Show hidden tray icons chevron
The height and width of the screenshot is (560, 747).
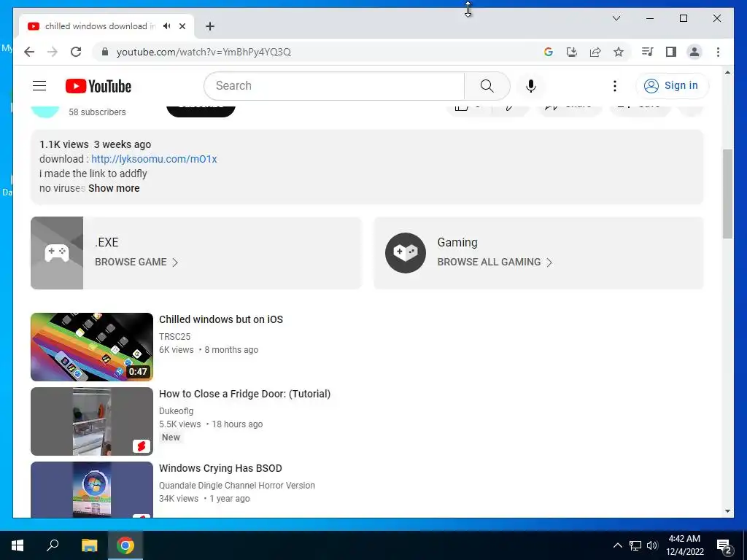(x=617, y=545)
